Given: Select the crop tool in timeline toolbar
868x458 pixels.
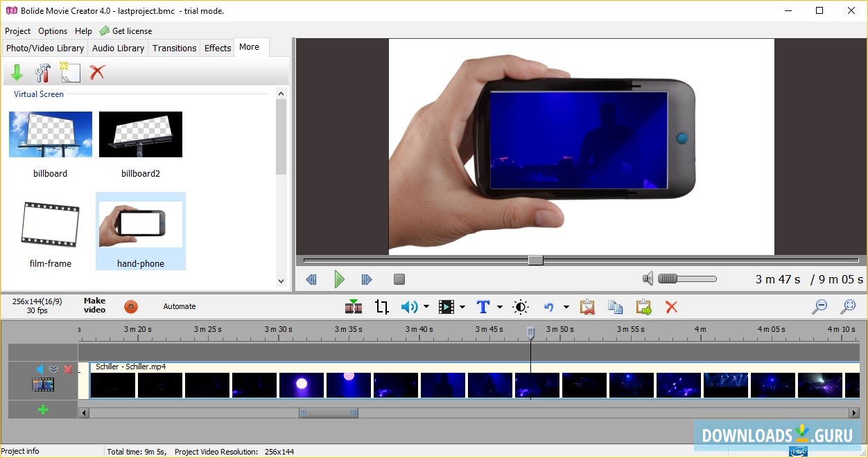Looking at the screenshot, I should [x=381, y=307].
